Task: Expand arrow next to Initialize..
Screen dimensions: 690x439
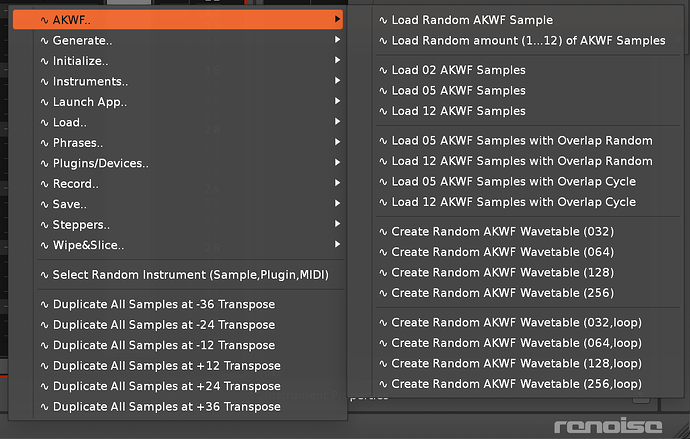Action: (x=337, y=60)
